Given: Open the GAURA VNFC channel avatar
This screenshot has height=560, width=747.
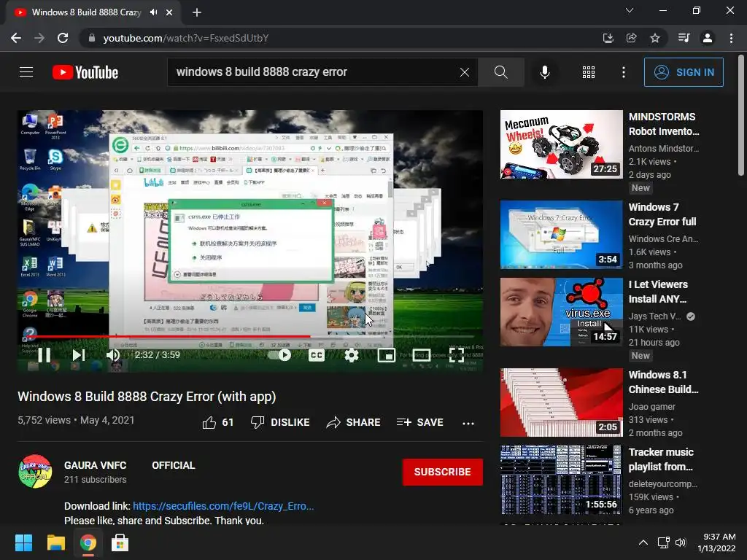Looking at the screenshot, I should coord(35,472).
